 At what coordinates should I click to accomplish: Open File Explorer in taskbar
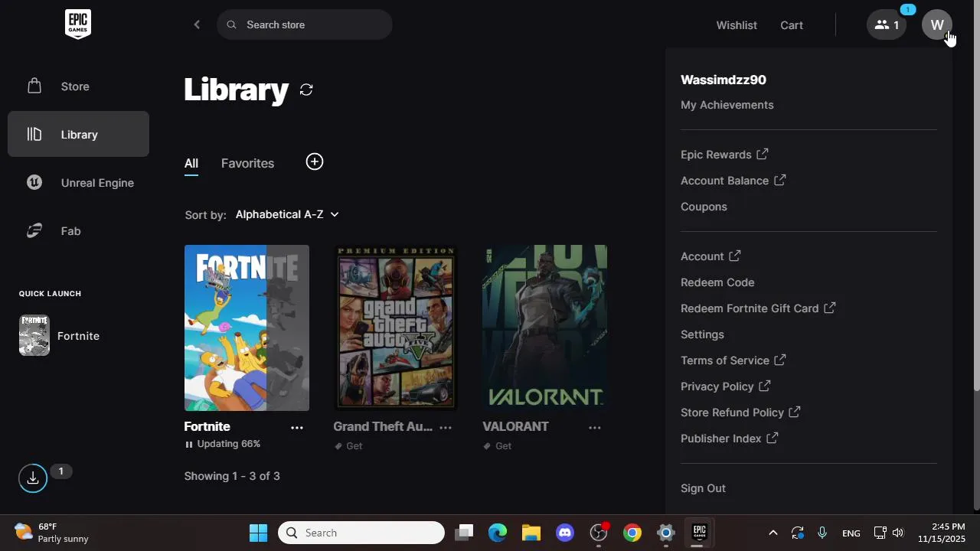click(531, 533)
